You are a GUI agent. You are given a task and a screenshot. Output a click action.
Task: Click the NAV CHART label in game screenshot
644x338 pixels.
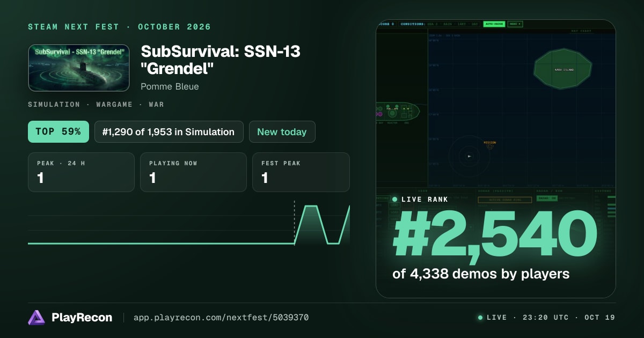point(582,31)
